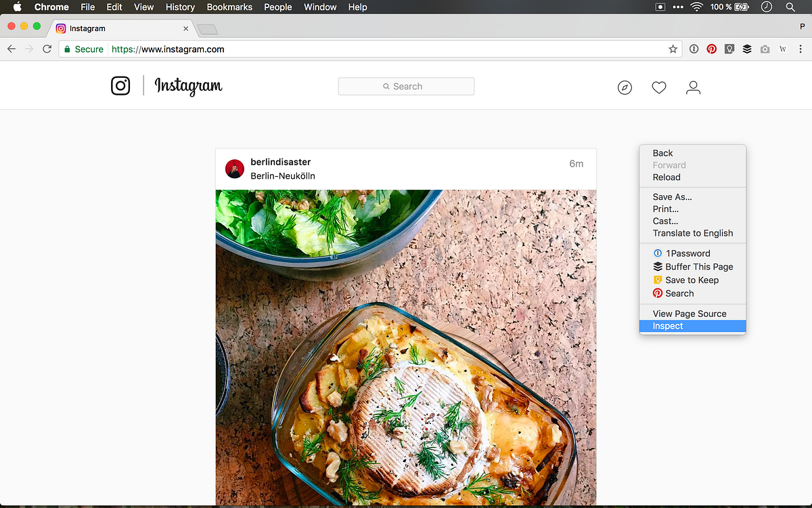This screenshot has height=508, width=812.
Task: Click the address bar URL
Action: coord(168,49)
